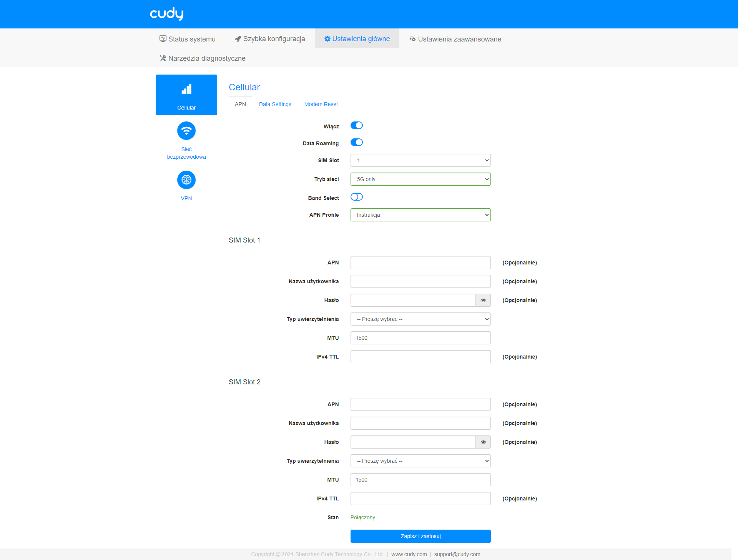This screenshot has width=738, height=560.
Task: Click the SIM Slot 1 APN field
Action: point(421,263)
